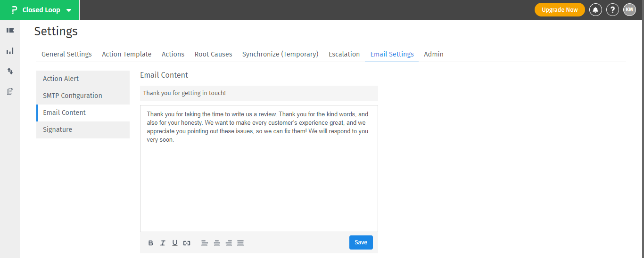The height and width of the screenshot is (258, 644).
Task: Toggle italic formatting icon
Action: (163, 243)
